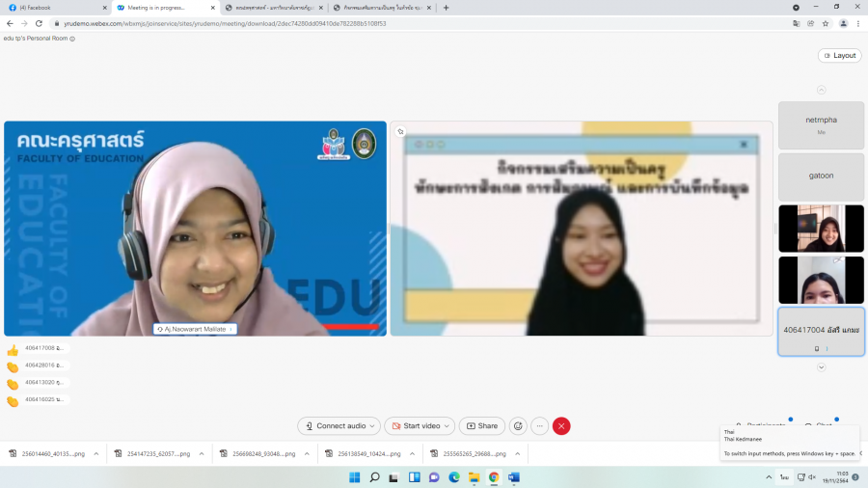Click the Share button
Screen dimensions: 868x488
tap(482, 426)
